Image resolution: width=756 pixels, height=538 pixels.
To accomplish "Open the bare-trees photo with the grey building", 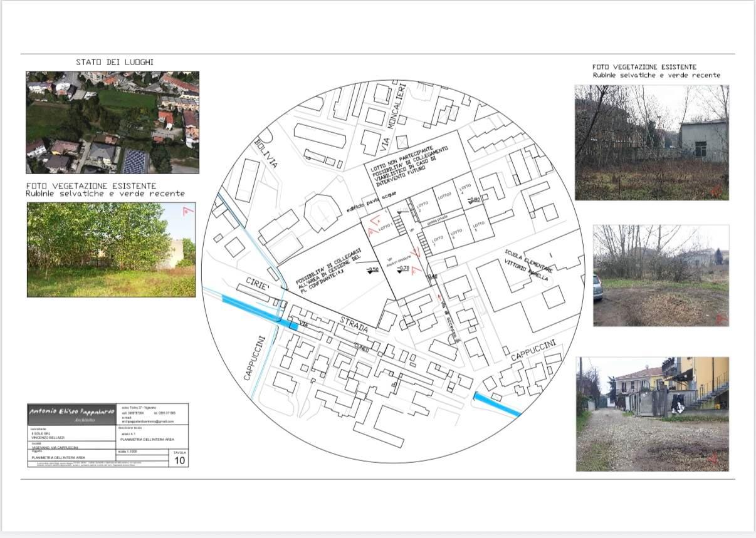I will 651,142.
